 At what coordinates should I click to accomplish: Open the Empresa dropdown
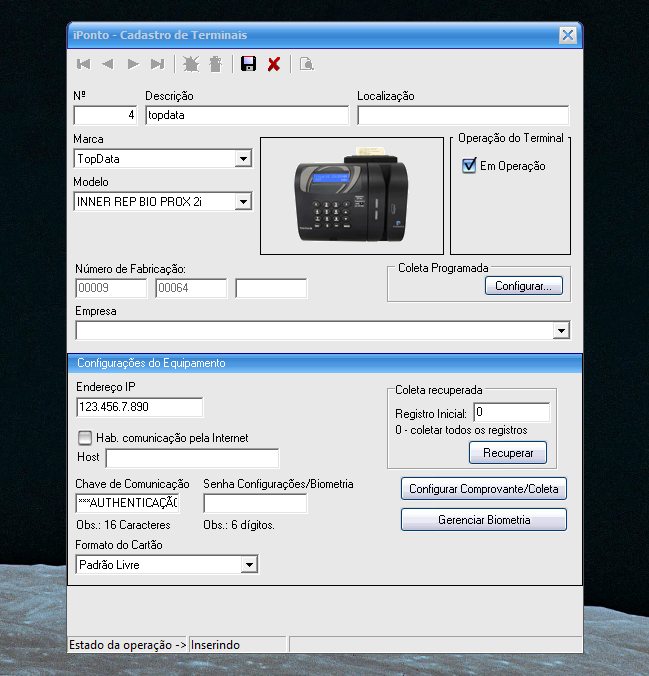click(561, 331)
